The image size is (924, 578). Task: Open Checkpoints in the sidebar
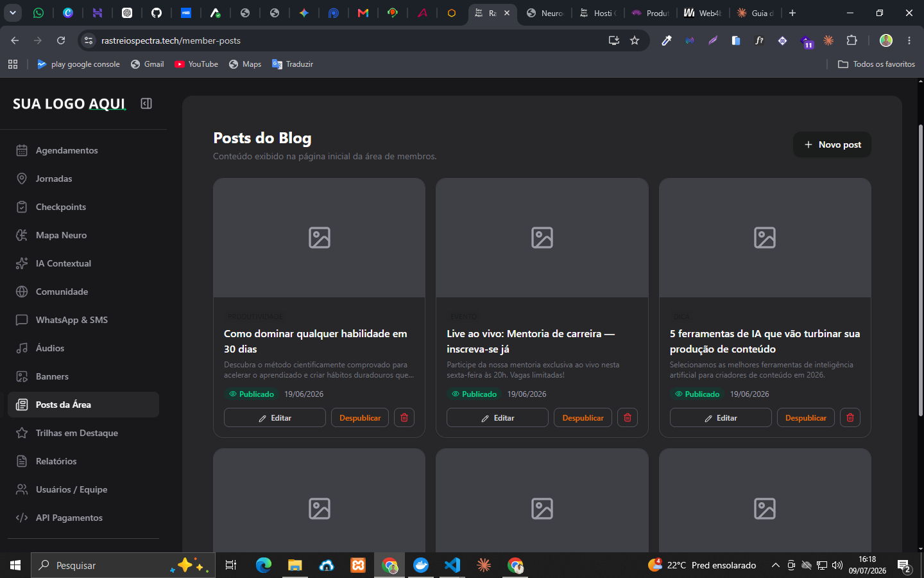pyautogui.click(x=83, y=207)
